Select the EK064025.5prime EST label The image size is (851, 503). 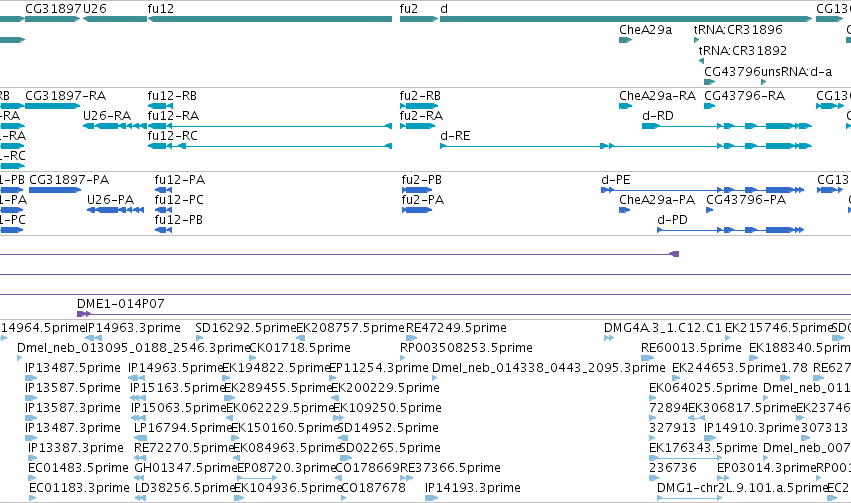(703, 389)
